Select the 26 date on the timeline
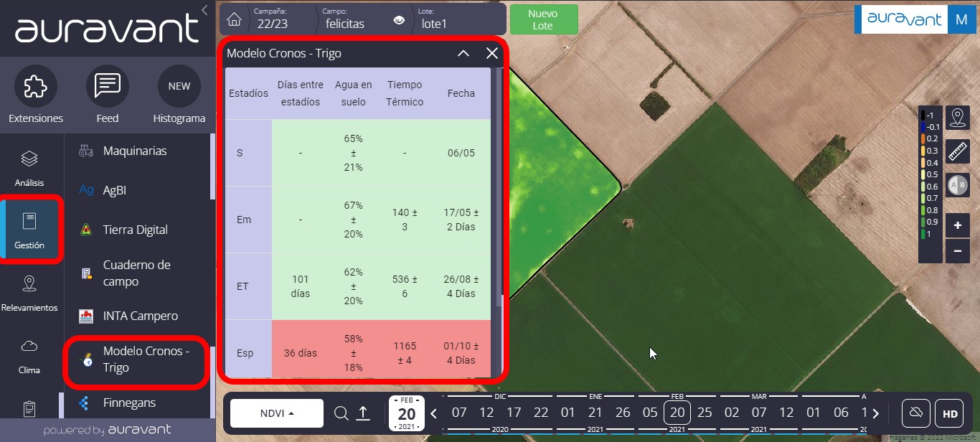 pyautogui.click(x=623, y=413)
